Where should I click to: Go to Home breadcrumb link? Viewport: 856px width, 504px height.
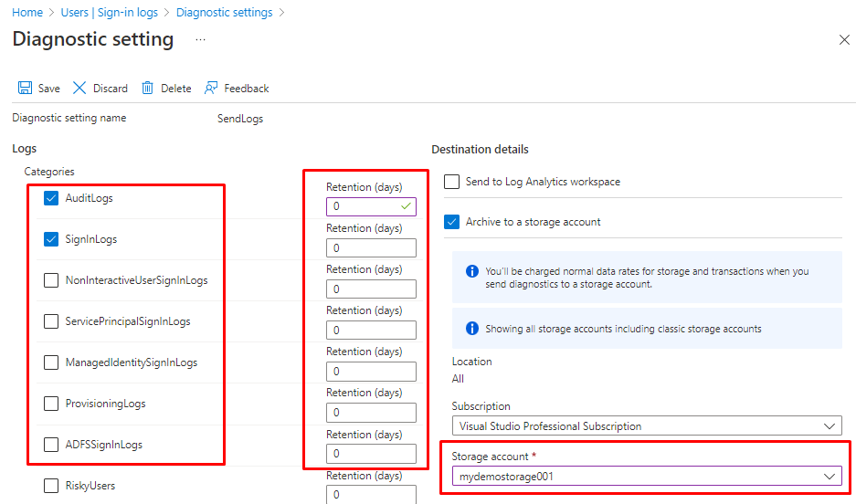pyautogui.click(x=26, y=13)
